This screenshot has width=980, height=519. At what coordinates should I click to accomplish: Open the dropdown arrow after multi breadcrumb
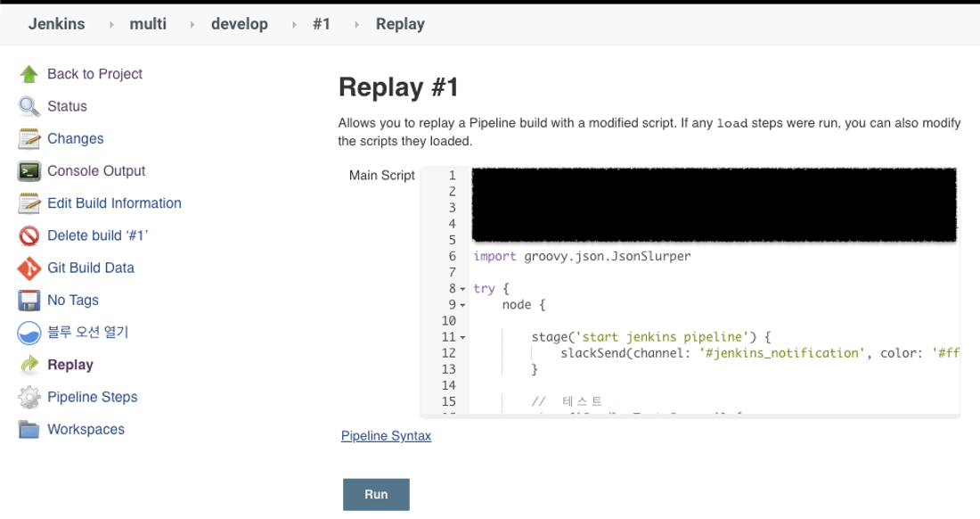tap(192, 24)
